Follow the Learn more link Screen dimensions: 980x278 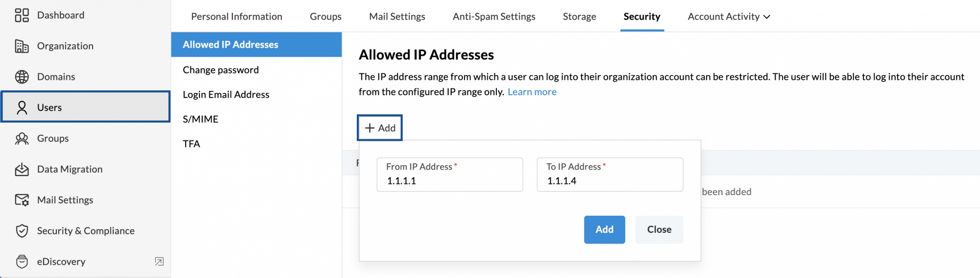(532, 92)
